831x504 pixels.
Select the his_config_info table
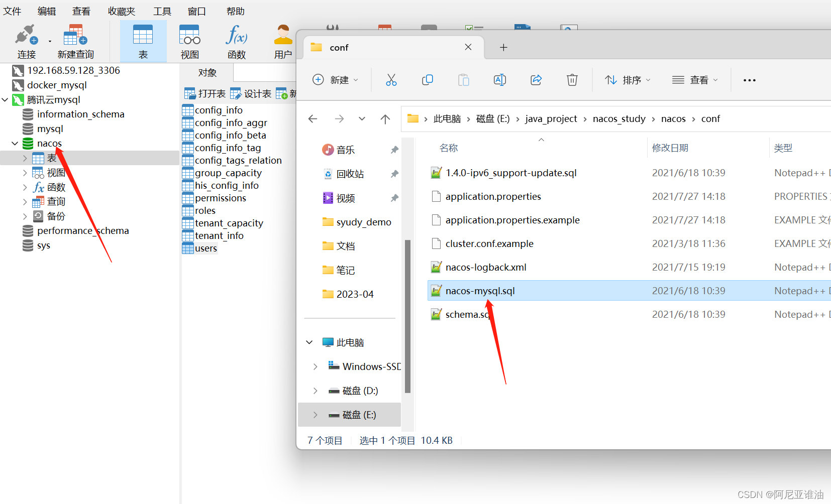pos(227,185)
